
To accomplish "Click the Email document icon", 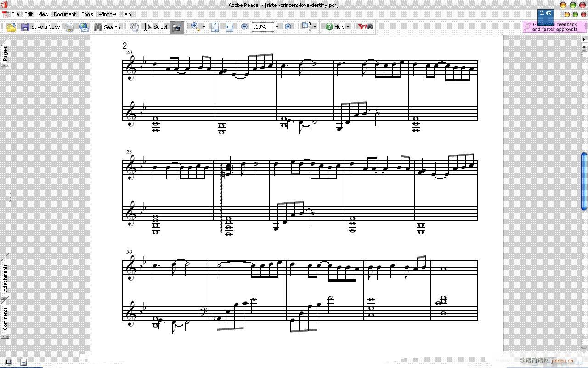I will tap(84, 27).
